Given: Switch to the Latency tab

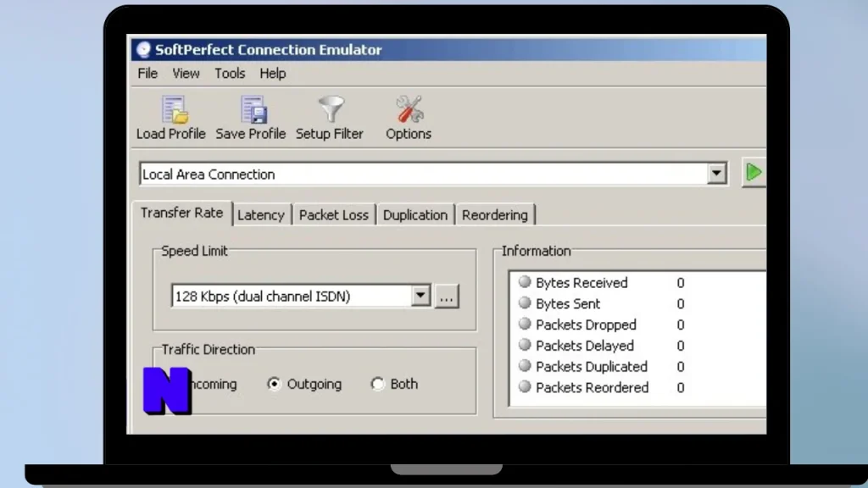Looking at the screenshot, I should pyautogui.click(x=261, y=215).
